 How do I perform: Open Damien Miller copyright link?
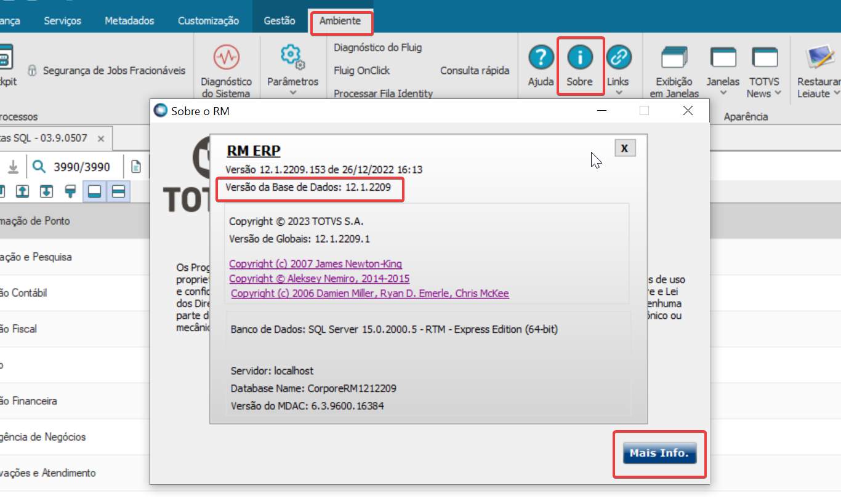[x=370, y=294]
